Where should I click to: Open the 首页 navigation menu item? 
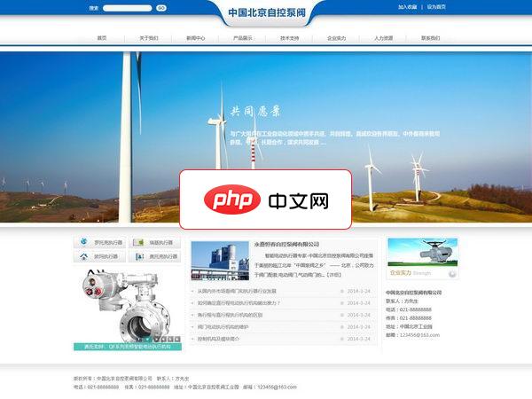pyautogui.click(x=102, y=38)
